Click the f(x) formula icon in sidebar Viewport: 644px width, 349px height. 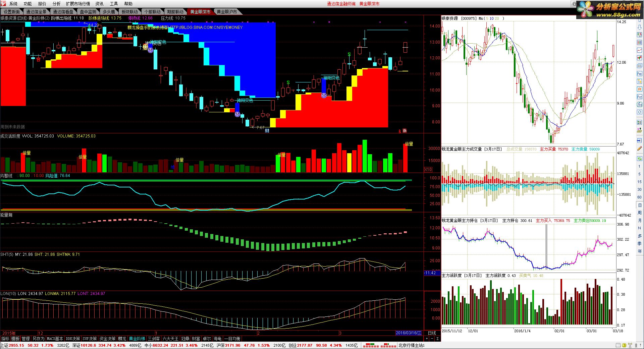639,104
